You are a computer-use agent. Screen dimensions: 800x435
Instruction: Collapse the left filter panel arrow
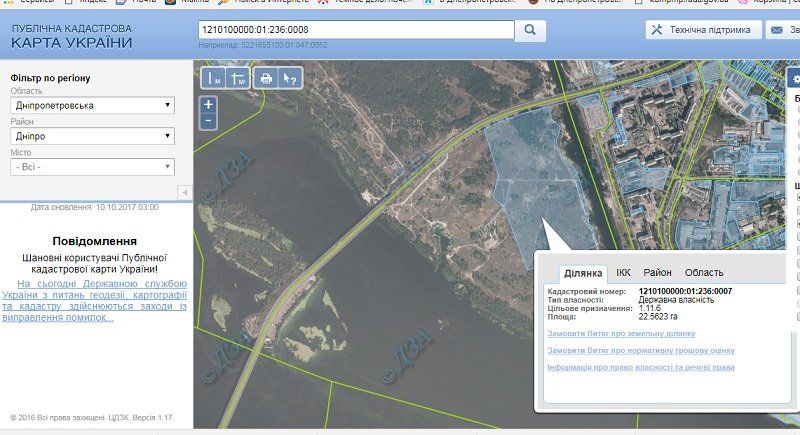(184, 192)
